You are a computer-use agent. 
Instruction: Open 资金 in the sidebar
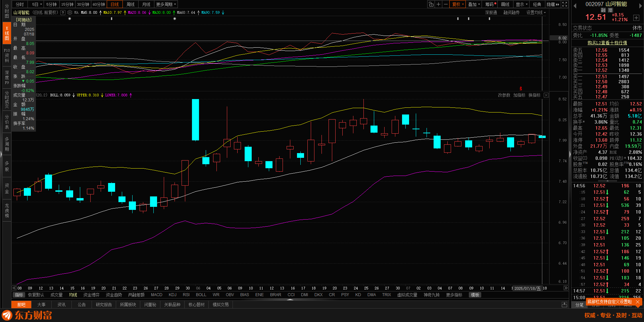point(7,188)
